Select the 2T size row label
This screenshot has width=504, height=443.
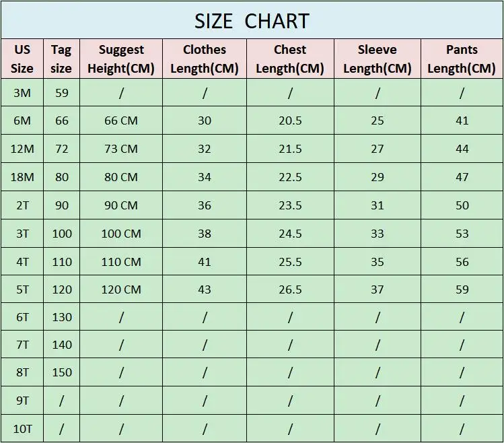[x=22, y=205]
